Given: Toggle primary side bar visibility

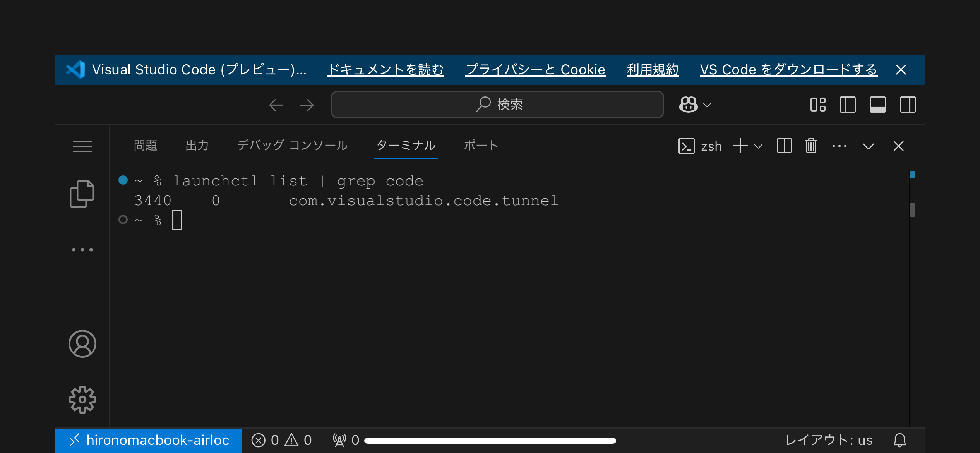Looking at the screenshot, I should (x=847, y=105).
